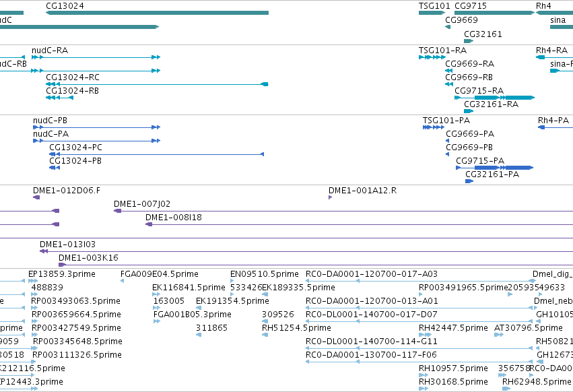The height and width of the screenshot is (392, 573).
Task: Select the AT30796.5prime EST label
Action: [528, 328]
